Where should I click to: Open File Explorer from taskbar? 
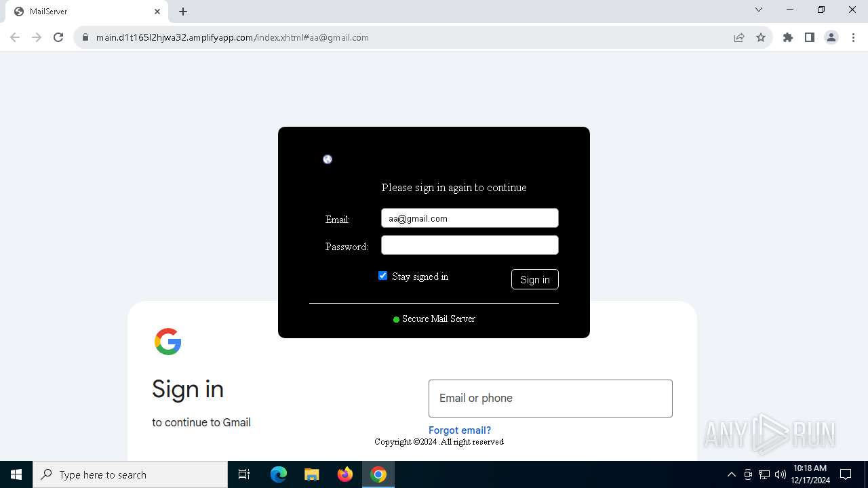click(312, 474)
